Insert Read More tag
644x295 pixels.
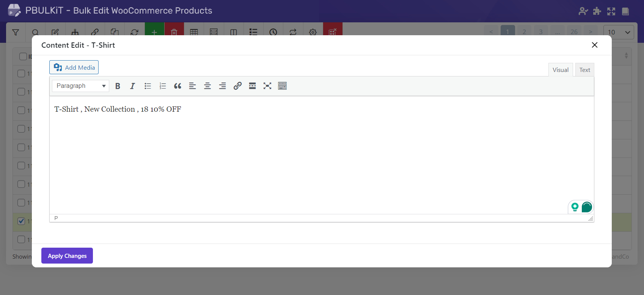tap(252, 86)
